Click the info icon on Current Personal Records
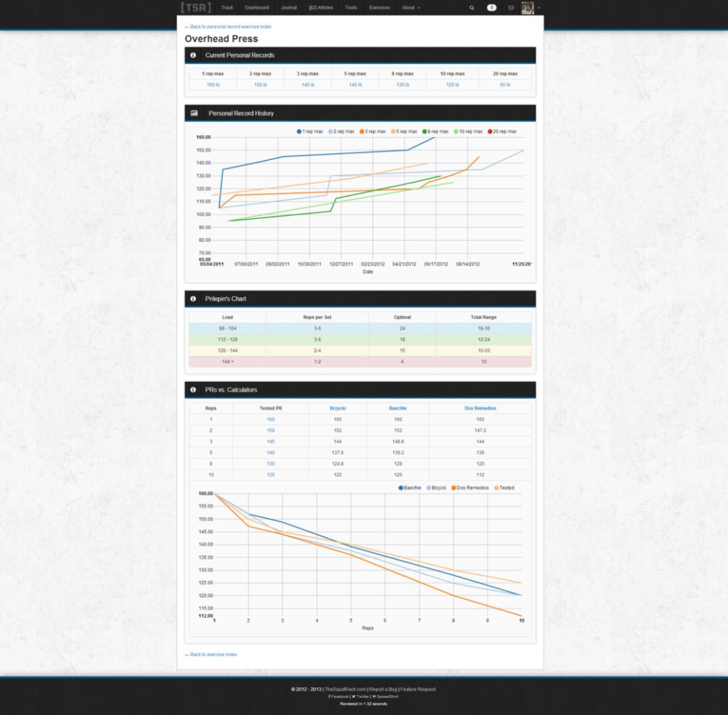The image size is (728, 715). (193, 55)
